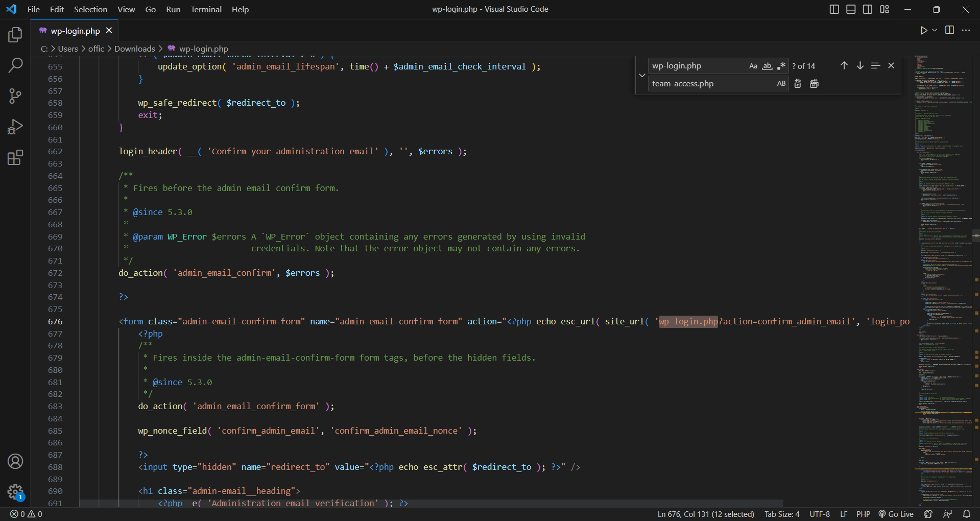Click Replace All icon

pos(814,83)
